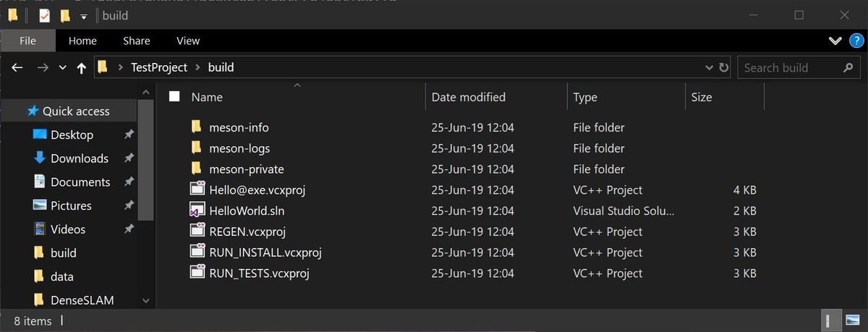Image resolution: width=868 pixels, height=332 pixels.
Task: Click the Downloads arrow icon in Quick access
Action: (40, 158)
